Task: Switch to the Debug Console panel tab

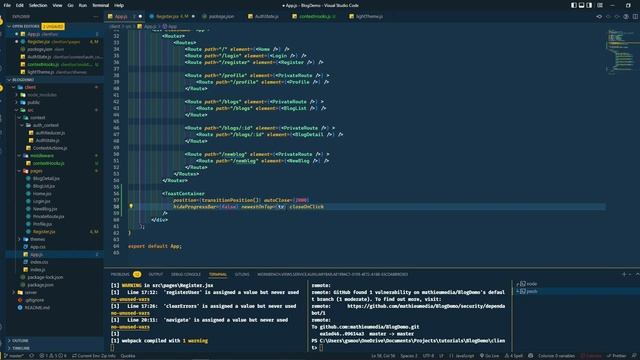Action: click(x=186, y=274)
